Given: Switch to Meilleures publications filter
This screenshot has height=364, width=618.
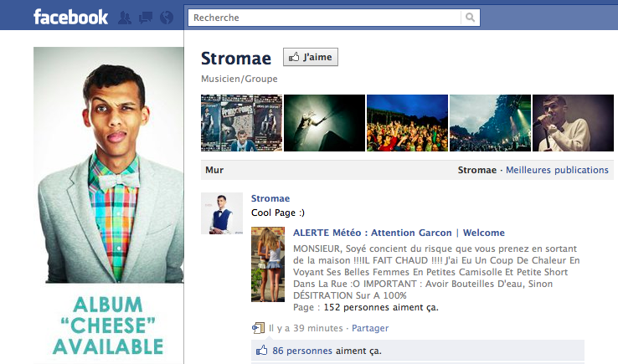Looking at the screenshot, I should [x=557, y=170].
